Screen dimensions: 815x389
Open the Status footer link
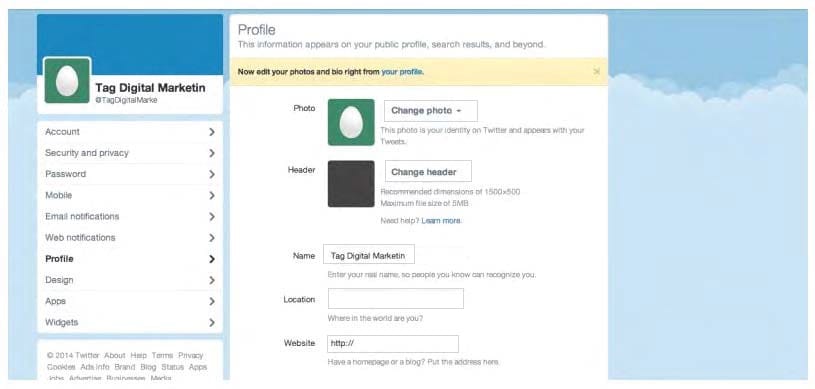click(172, 367)
